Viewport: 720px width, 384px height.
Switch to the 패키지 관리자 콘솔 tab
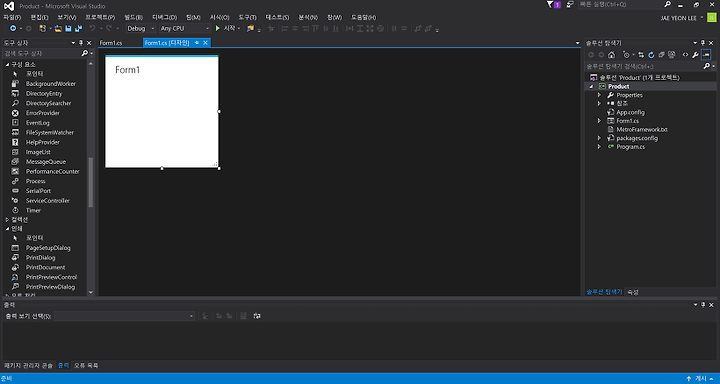pos(28,366)
